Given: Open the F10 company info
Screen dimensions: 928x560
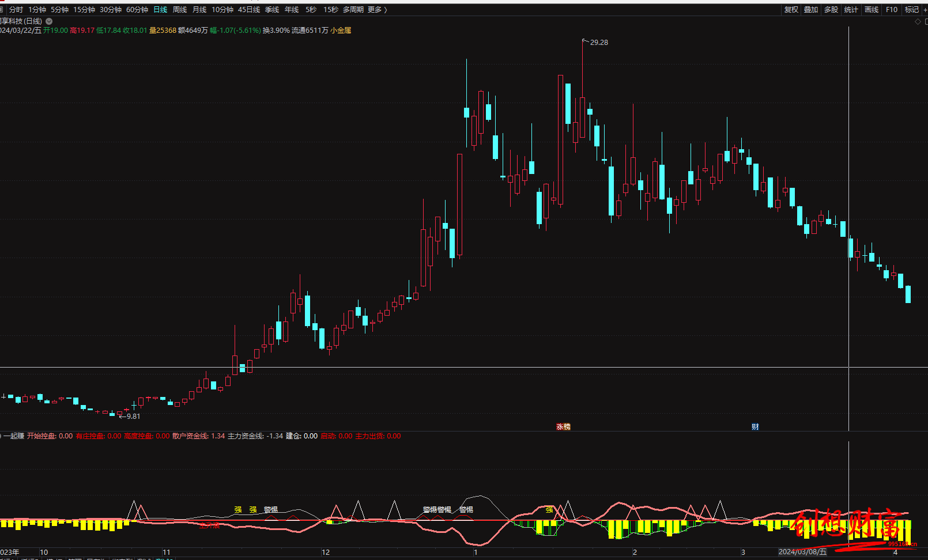Looking at the screenshot, I should click(x=892, y=10).
